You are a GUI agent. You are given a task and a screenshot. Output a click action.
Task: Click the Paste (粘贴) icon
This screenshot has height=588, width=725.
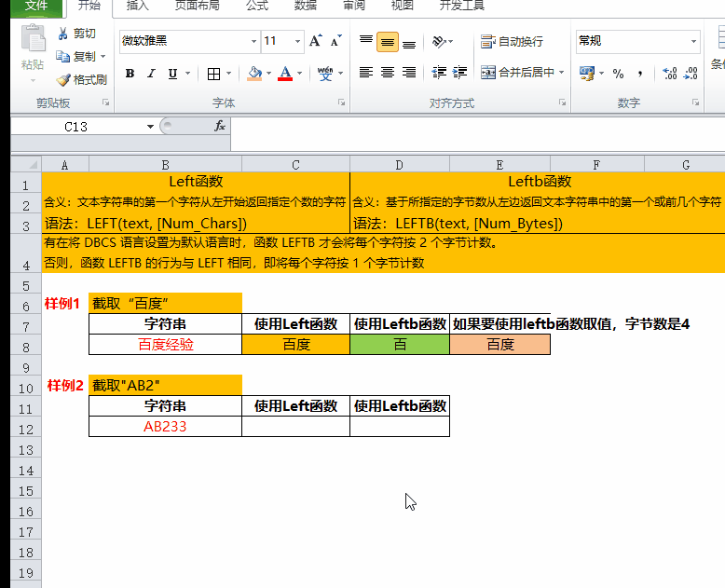tap(33, 38)
